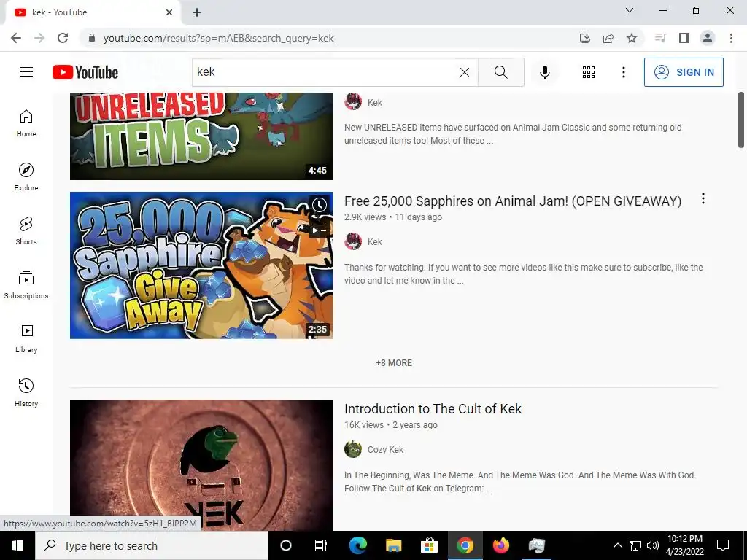Image resolution: width=747 pixels, height=560 pixels.
Task: Open the Windows notification center
Action: 723,545
